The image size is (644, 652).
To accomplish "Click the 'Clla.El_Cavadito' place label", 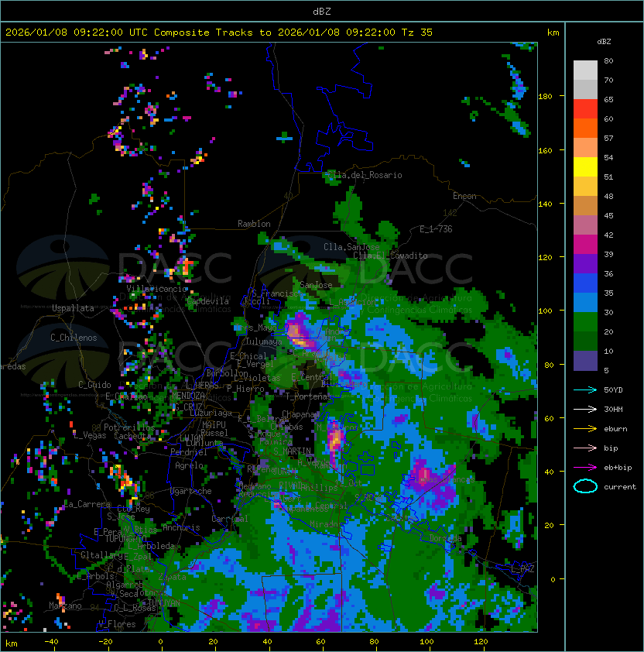I will (390, 256).
